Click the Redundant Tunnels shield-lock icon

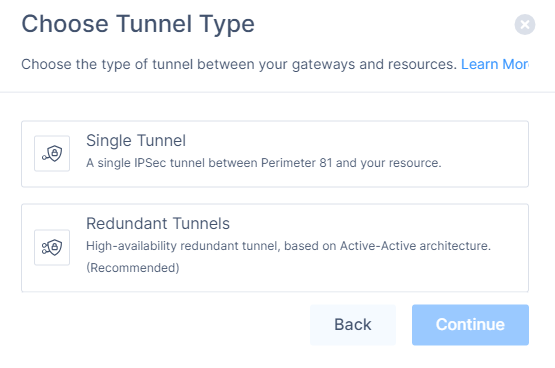(52, 247)
